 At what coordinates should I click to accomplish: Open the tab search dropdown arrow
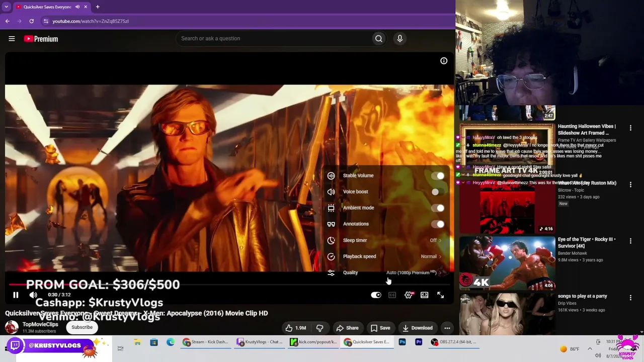coord(6,7)
